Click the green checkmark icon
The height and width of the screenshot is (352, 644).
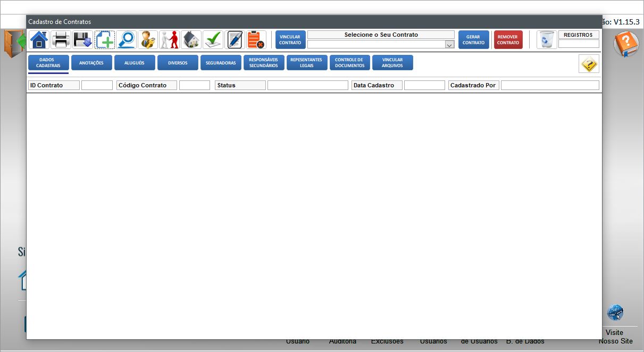[213, 40]
